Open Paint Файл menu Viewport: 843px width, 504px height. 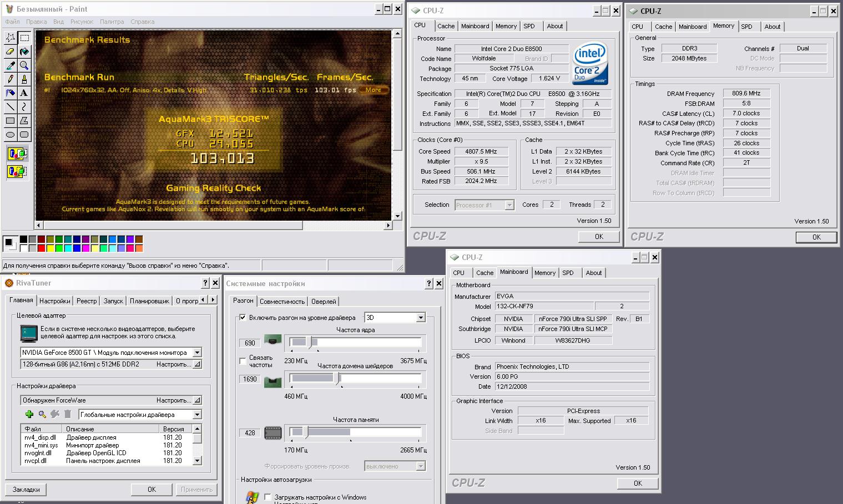click(x=12, y=22)
